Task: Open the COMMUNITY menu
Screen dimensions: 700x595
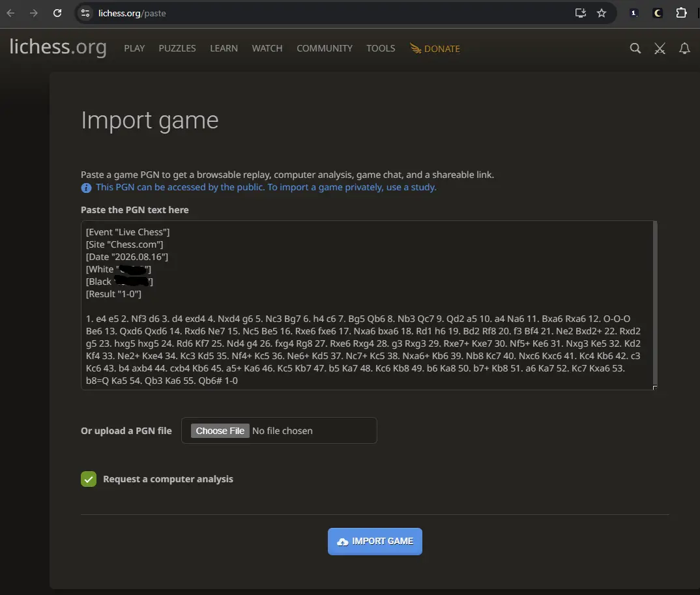Action: coord(325,48)
